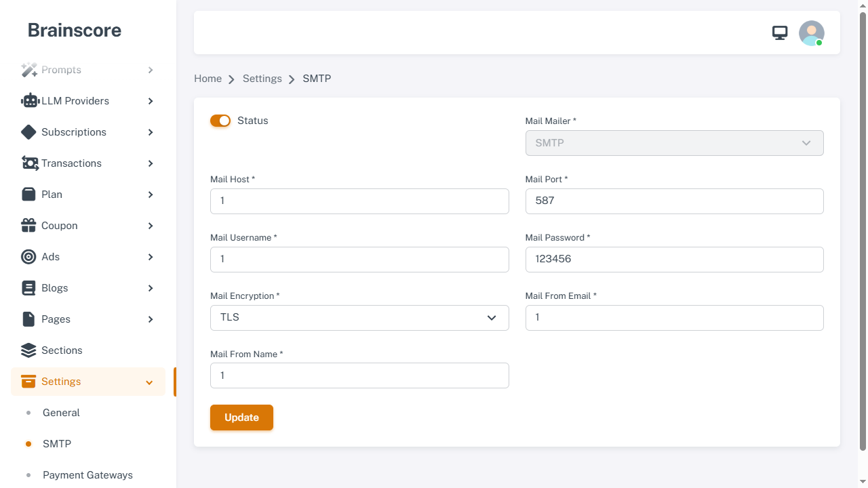Click the Blogs book icon

pos(28,288)
